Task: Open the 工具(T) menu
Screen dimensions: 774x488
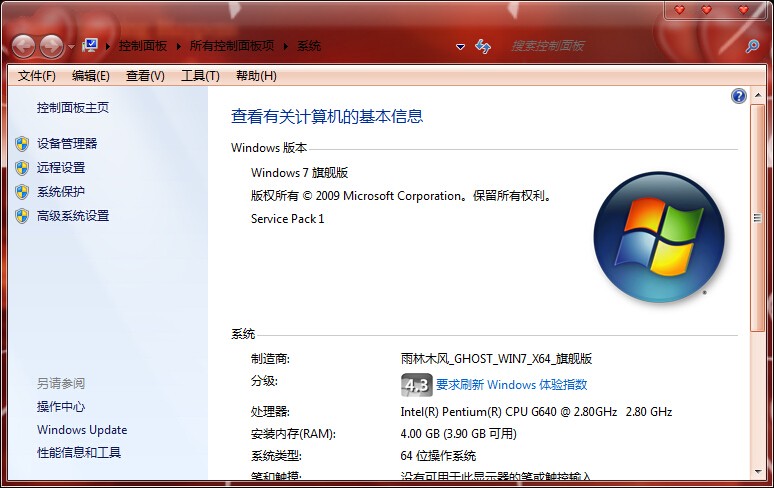Action: (200, 76)
